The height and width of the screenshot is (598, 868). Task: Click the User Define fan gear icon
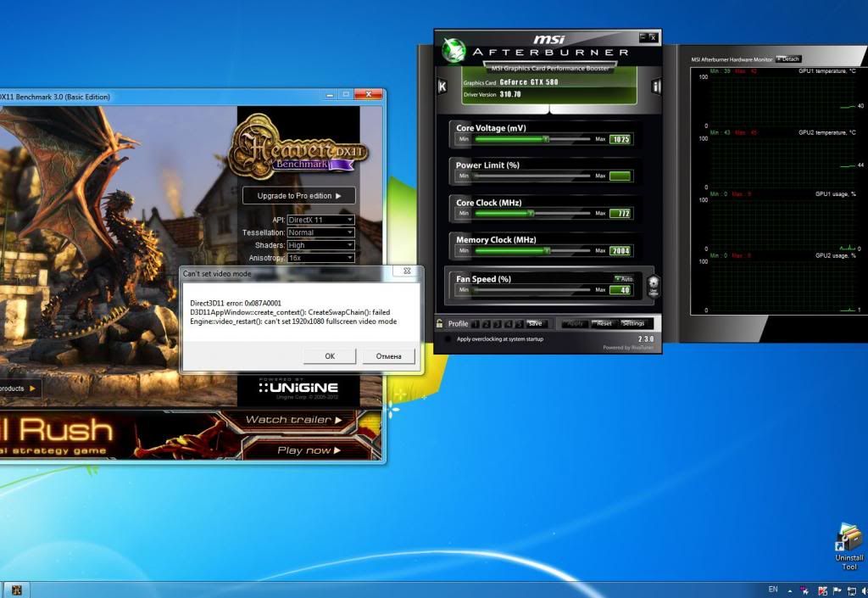(x=653, y=286)
